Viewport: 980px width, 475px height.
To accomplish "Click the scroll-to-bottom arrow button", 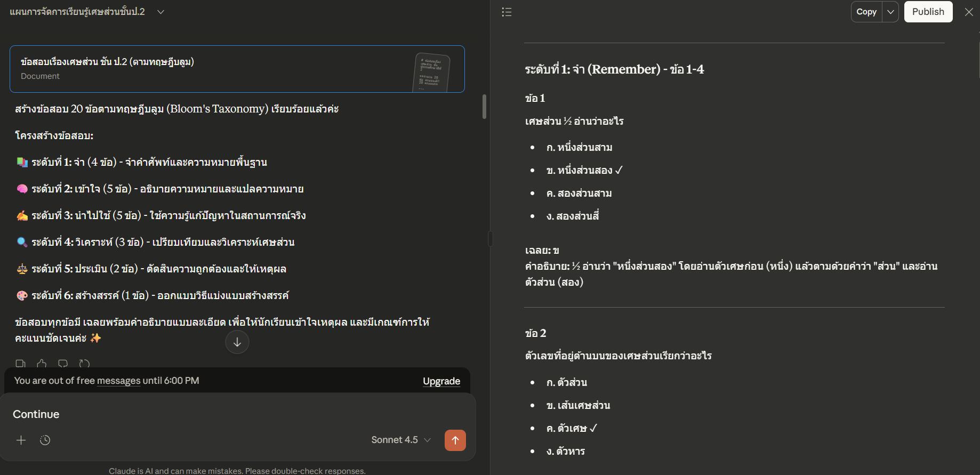I will (x=237, y=342).
